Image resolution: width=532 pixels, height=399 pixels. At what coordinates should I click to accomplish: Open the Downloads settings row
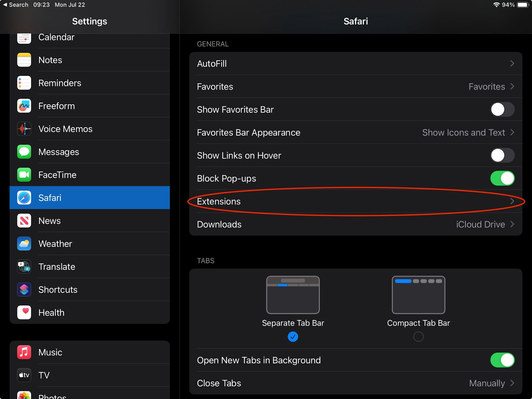(356, 224)
